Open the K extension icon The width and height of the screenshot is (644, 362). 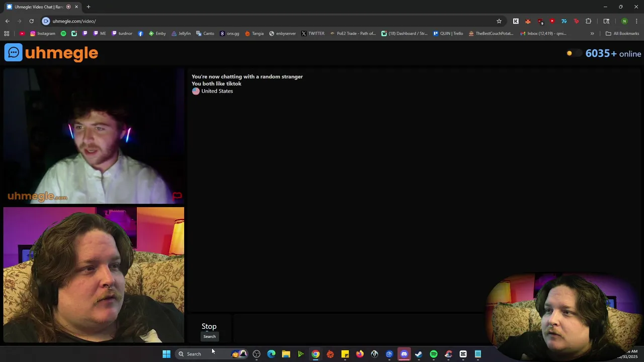(516, 21)
